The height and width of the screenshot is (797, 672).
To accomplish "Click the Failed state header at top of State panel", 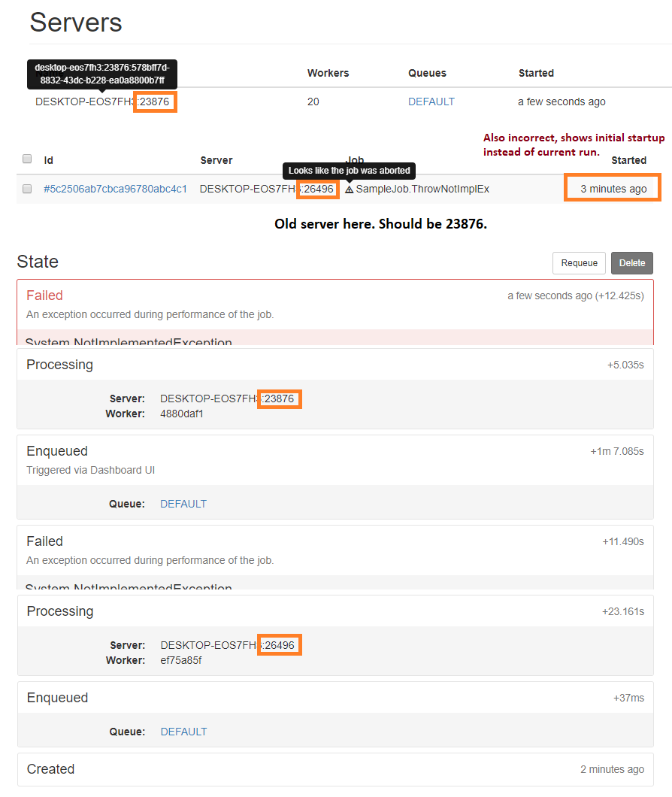I will (44, 295).
